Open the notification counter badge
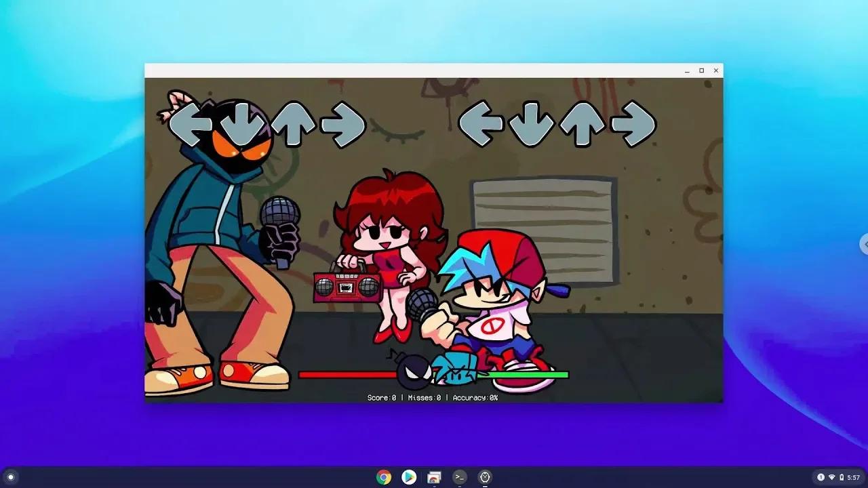Screen dimensions: 868x488 tap(821, 478)
